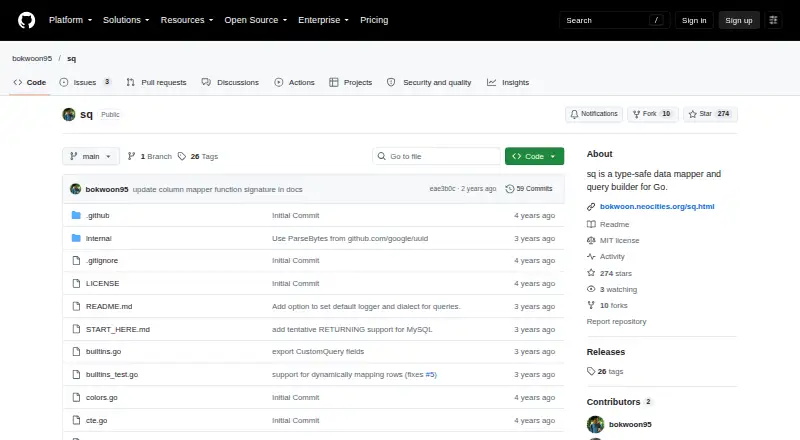Open Security and quality tab
Viewport: 800px width, 440px height.
click(429, 82)
